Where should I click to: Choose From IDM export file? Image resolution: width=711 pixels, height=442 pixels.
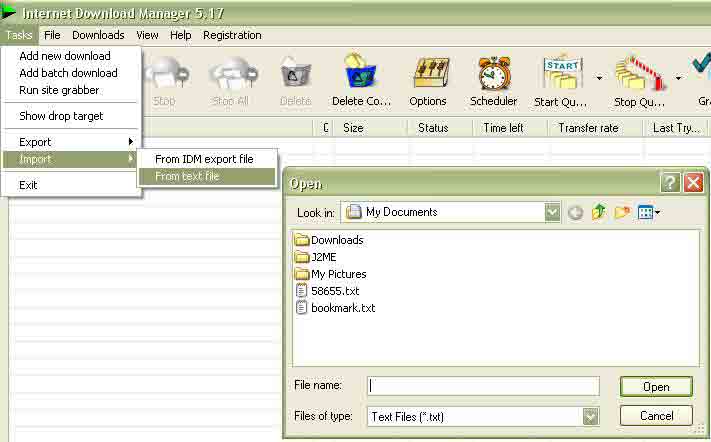204,159
